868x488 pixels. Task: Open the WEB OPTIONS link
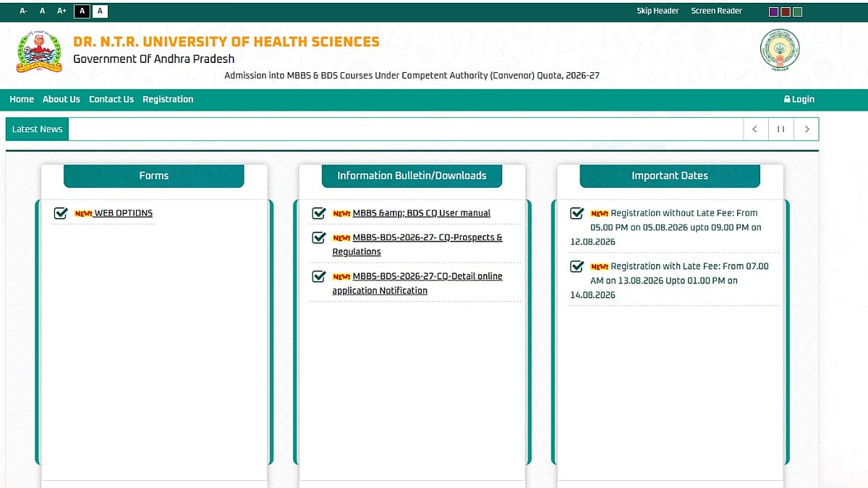(124, 213)
